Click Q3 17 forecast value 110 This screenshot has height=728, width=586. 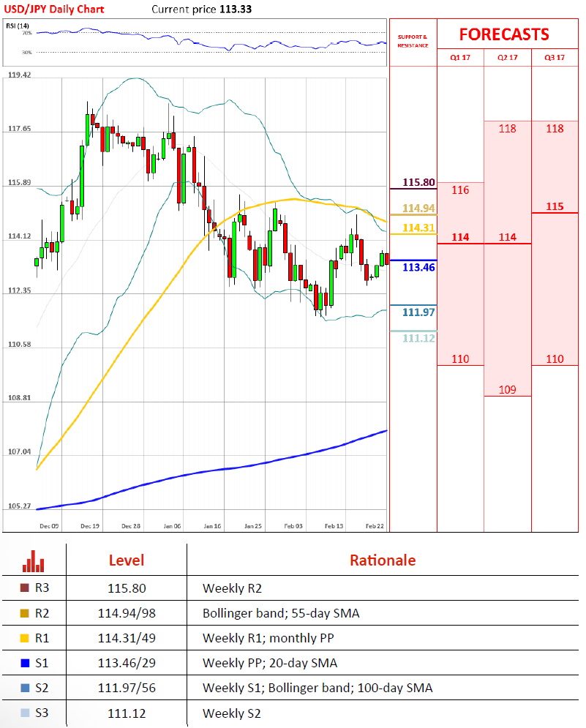click(555, 359)
